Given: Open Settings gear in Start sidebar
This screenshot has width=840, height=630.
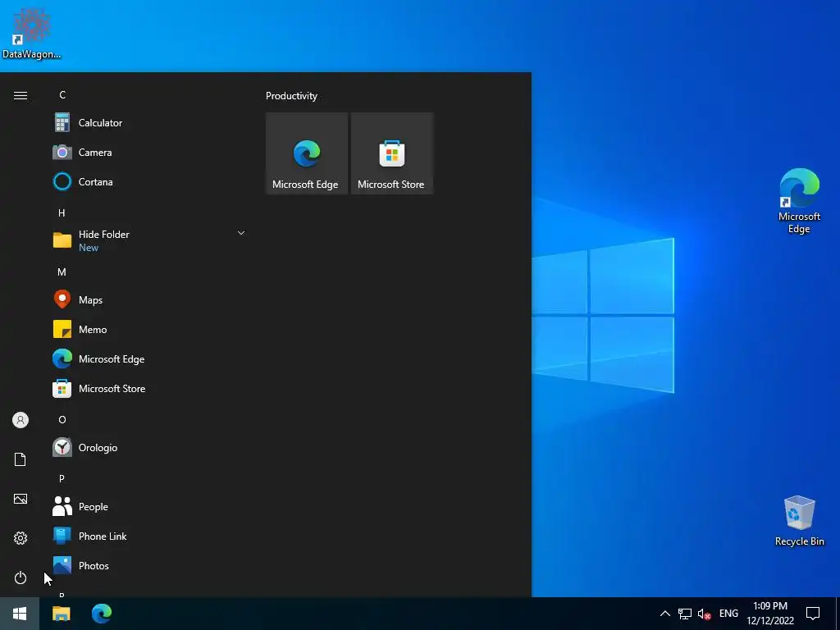Looking at the screenshot, I should click(21, 538).
